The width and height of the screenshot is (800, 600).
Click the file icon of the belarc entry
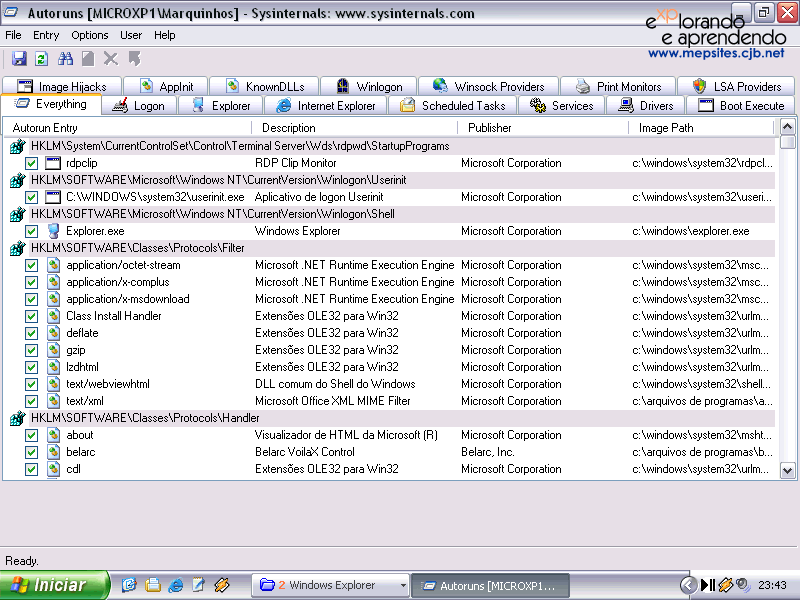click(53, 452)
